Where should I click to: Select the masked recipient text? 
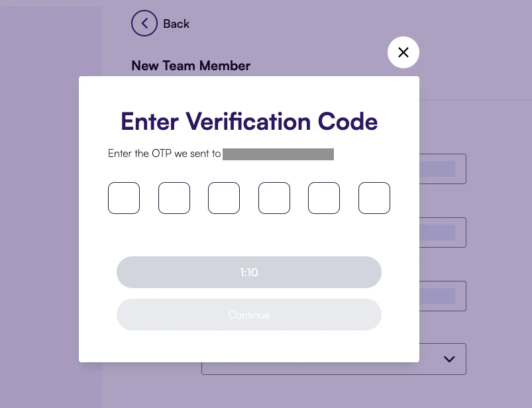[x=278, y=154]
